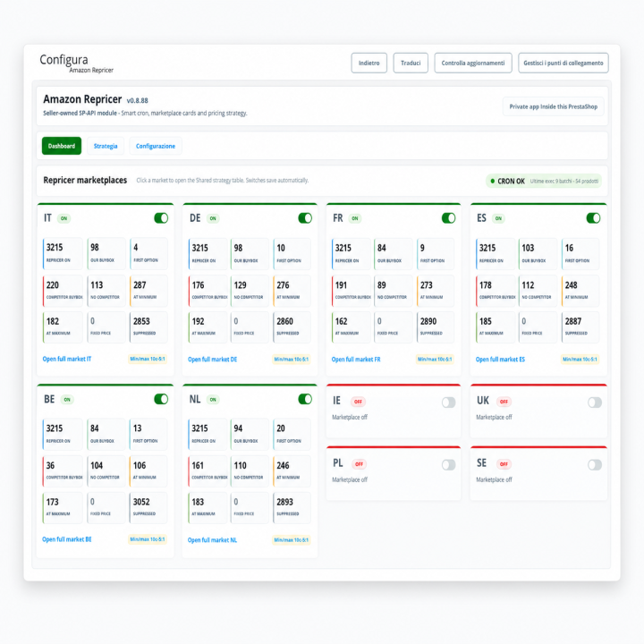This screenshot has width=644, height=644.
Task: Click IT tile '182' at maximum
Action: click(63, 327)
